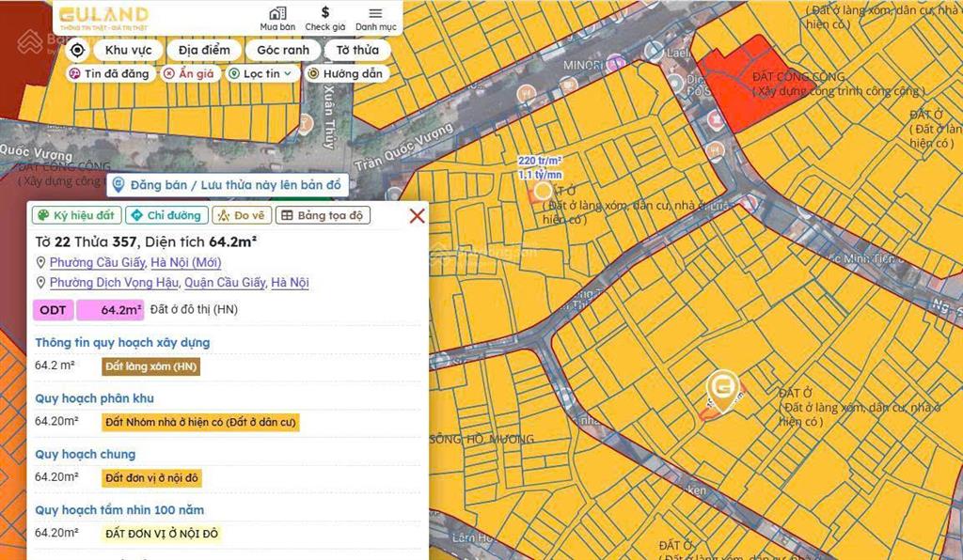This screenshot has width=963, height=560.
Task: Click the Guland logo
Action: 103,18
